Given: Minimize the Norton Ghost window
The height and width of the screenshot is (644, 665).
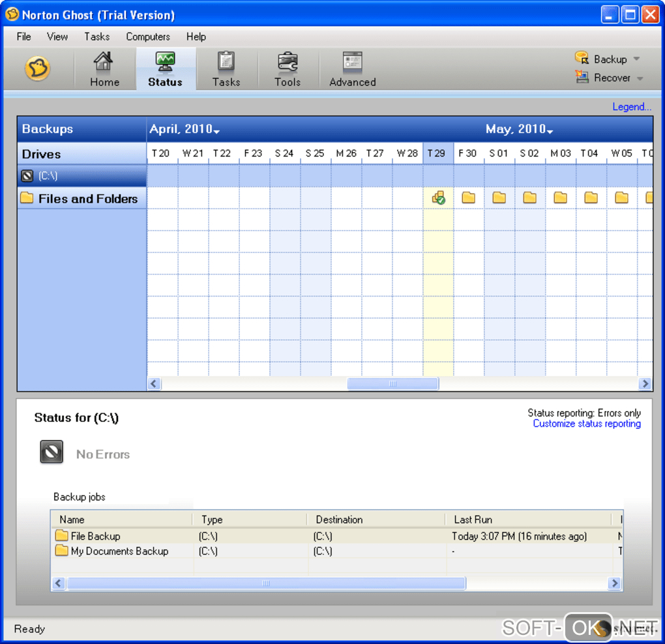Looking at the screenshot, I should 610,15.
